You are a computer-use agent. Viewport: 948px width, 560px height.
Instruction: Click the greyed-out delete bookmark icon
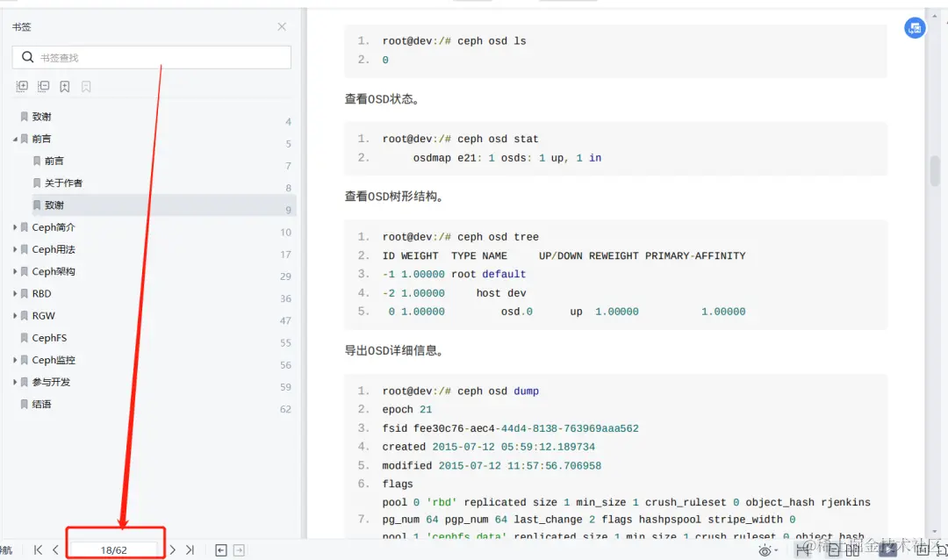tap(86, 87)
